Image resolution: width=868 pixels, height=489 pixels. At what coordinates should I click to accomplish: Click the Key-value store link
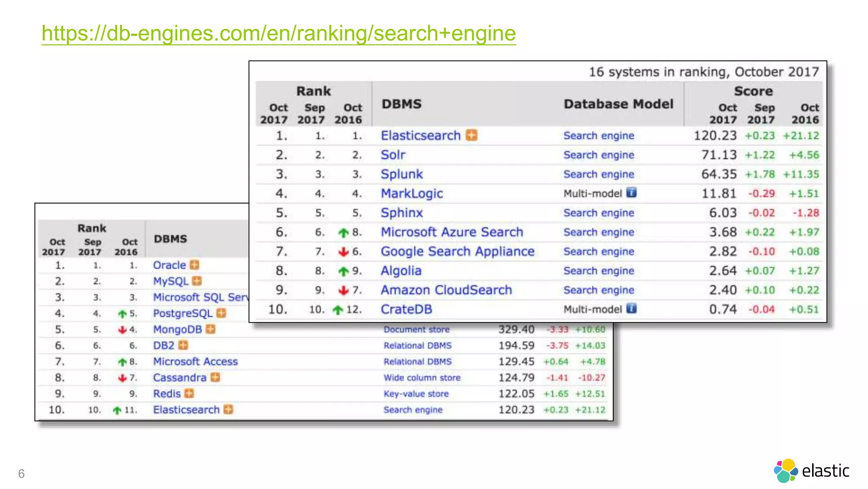[416, 394]
